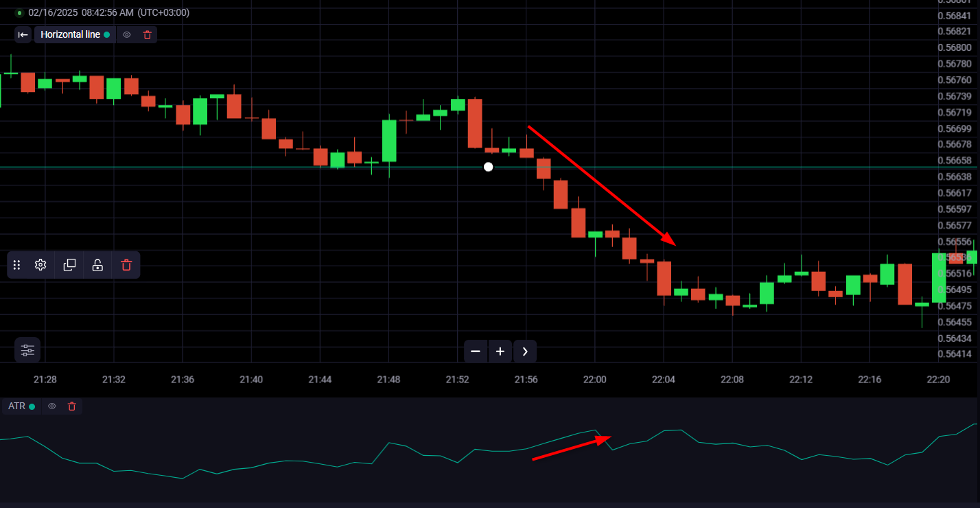Grab the drag handle dots on floating toolbar
The image size is (980, 508).
(17, 265)
